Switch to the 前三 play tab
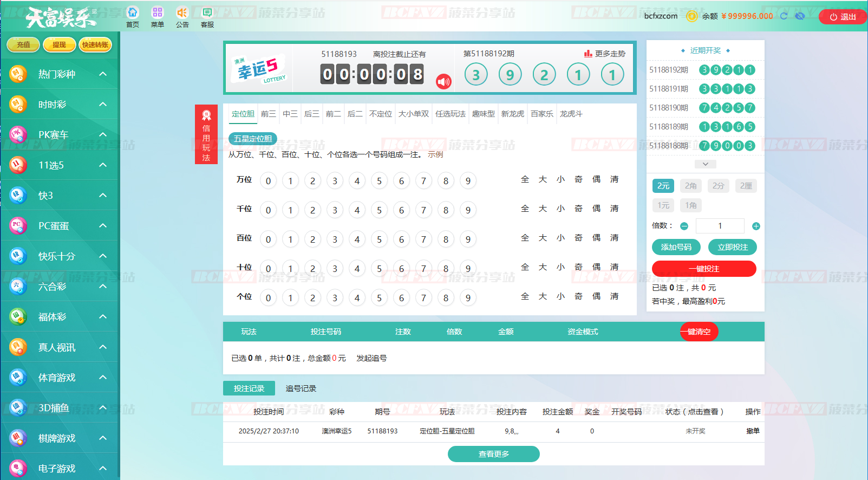868x480 pixels. pyautogui.click(x=268, y=114)
